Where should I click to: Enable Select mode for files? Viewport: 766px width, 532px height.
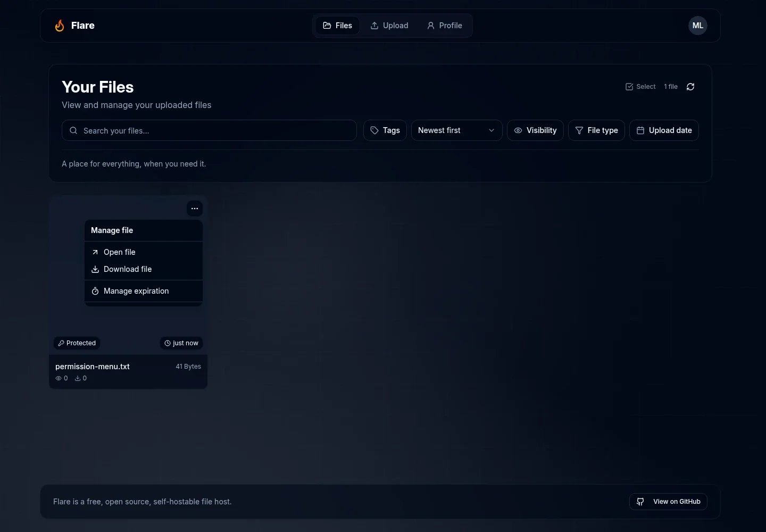(640, 87)
